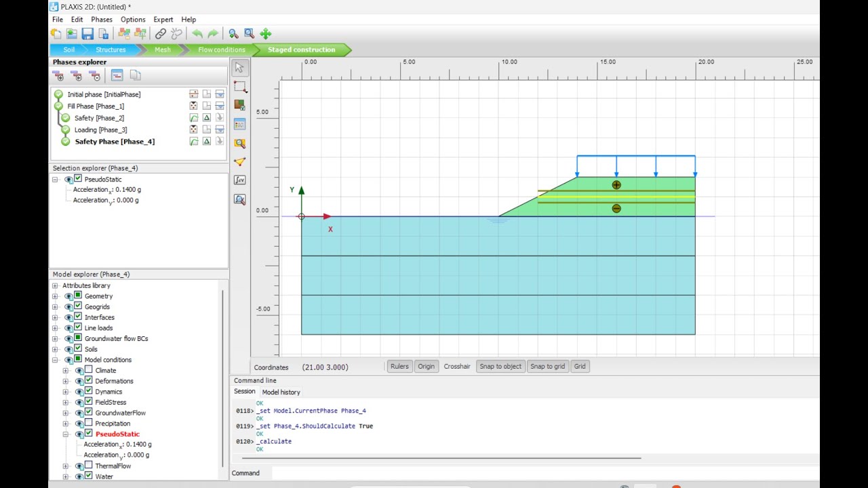Click the New project icon

56,33
